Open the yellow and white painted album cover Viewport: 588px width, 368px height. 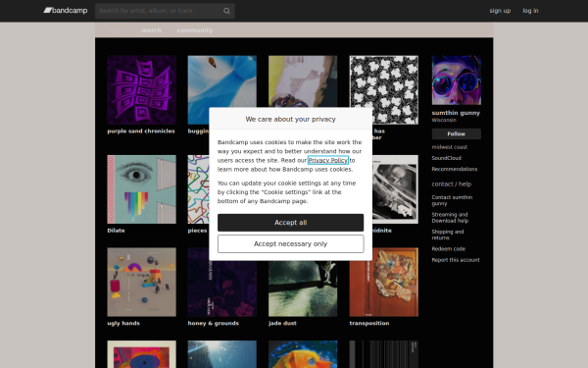coord(303,81)
